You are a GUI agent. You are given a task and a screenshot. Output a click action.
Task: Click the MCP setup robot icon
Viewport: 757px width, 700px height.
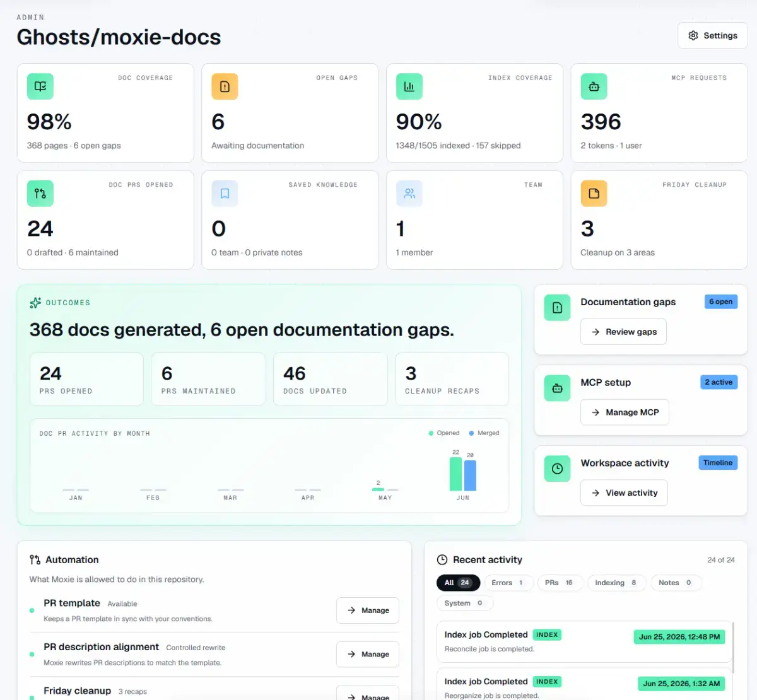pos(557,388)
